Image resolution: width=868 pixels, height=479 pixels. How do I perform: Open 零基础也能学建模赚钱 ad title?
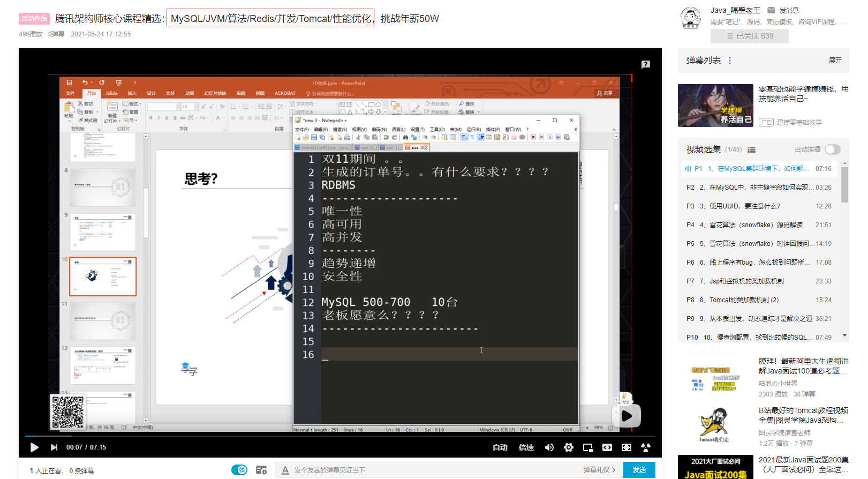pyautogui.click(x=803, y=94)
